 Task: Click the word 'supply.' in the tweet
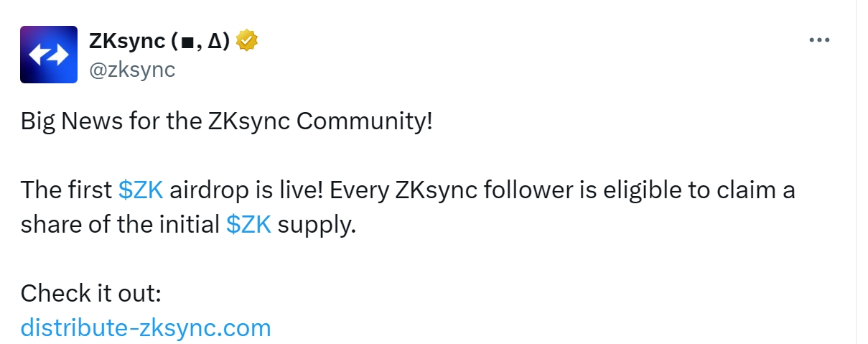(317, 226)
